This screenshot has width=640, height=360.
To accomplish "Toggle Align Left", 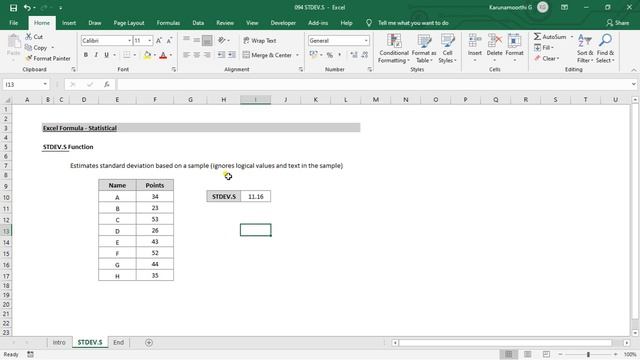I will pyautogui.click(x=187, y=55).
